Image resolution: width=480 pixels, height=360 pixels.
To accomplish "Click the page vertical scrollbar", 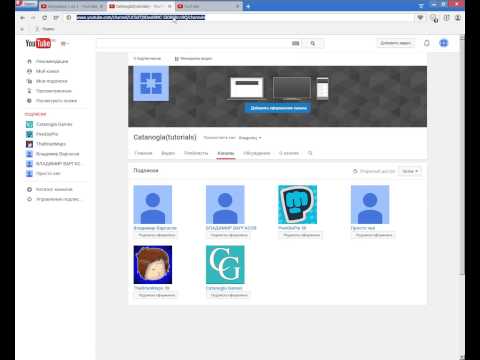I will pyautogui.click(x=462, y=157).
